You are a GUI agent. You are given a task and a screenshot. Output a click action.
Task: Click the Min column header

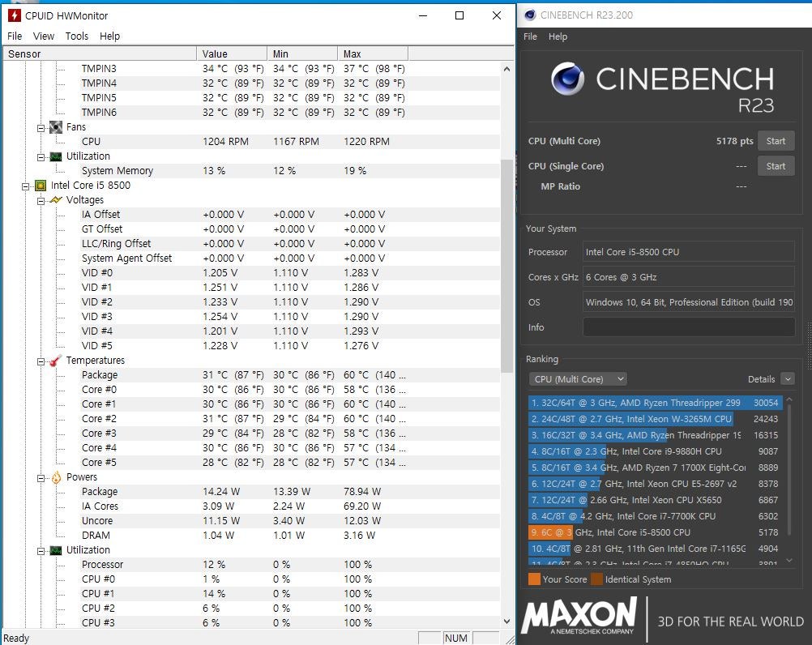(x=302, y=53)
